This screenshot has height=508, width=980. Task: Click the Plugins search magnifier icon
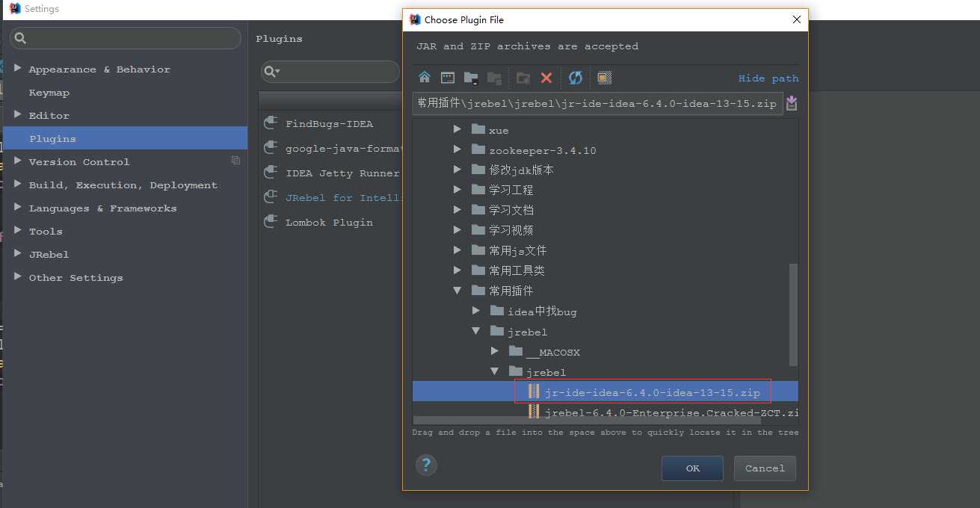[271, 72]
